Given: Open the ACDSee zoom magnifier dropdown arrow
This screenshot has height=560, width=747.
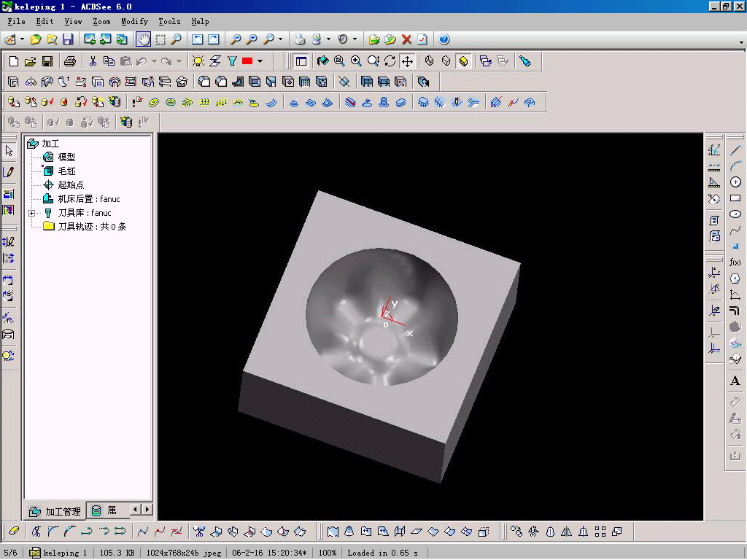Looking at the screenshot, I should coord(280,39).
